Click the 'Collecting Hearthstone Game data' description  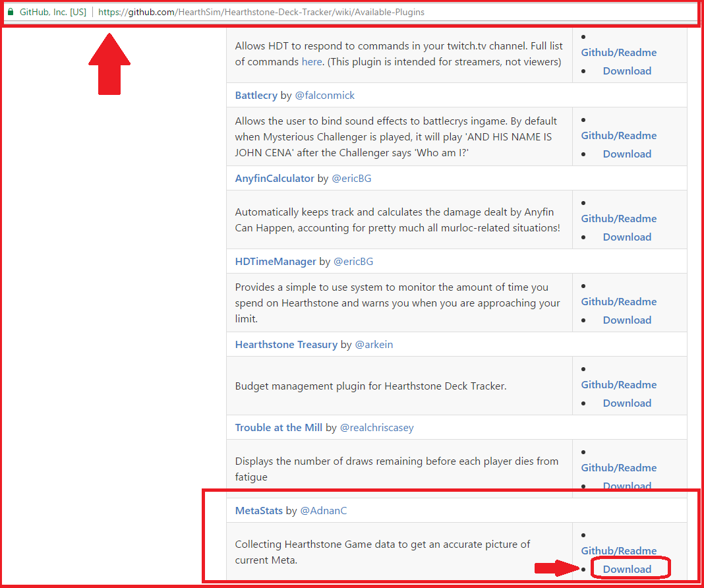click(x=382, y=552)
